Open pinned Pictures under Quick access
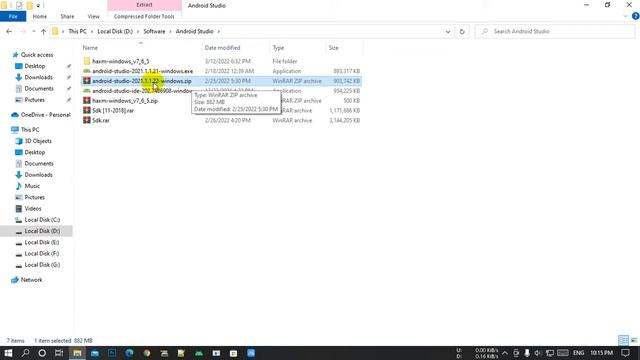Viewport: 640px width, 360px height. [x=35, y=100]
